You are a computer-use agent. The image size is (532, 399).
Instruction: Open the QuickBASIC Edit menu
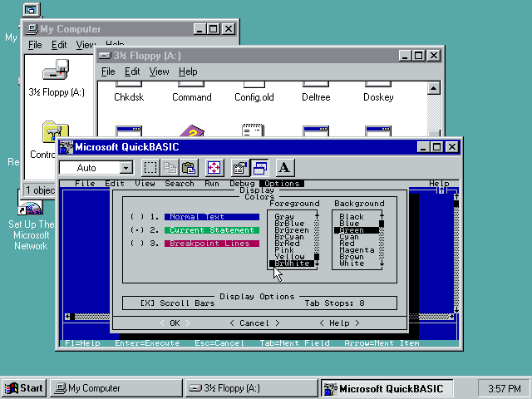115,184
